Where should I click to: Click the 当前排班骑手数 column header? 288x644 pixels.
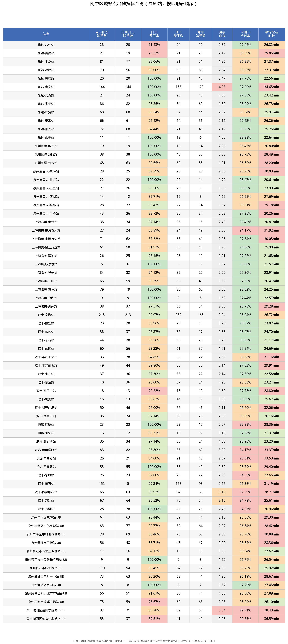coord(102,34)
